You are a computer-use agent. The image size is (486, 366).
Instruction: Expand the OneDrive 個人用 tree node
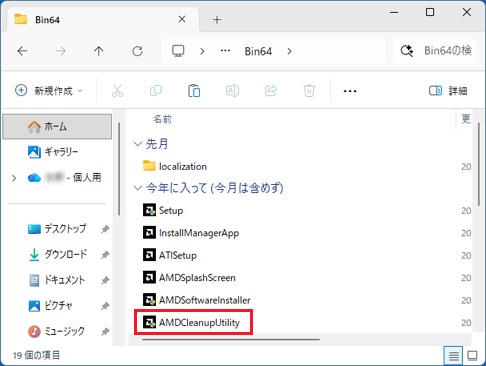pyautogui.click(x=14, y=178)
